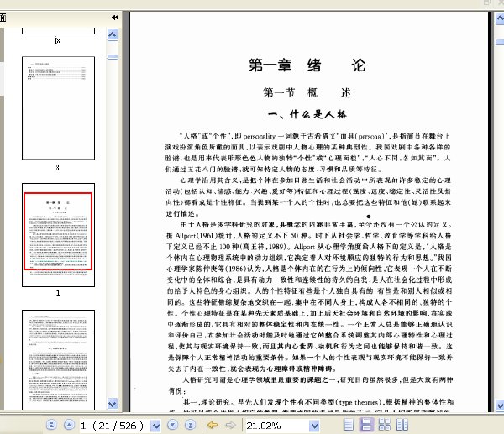
Task: Go to the first page
Action: click(51, 425)
